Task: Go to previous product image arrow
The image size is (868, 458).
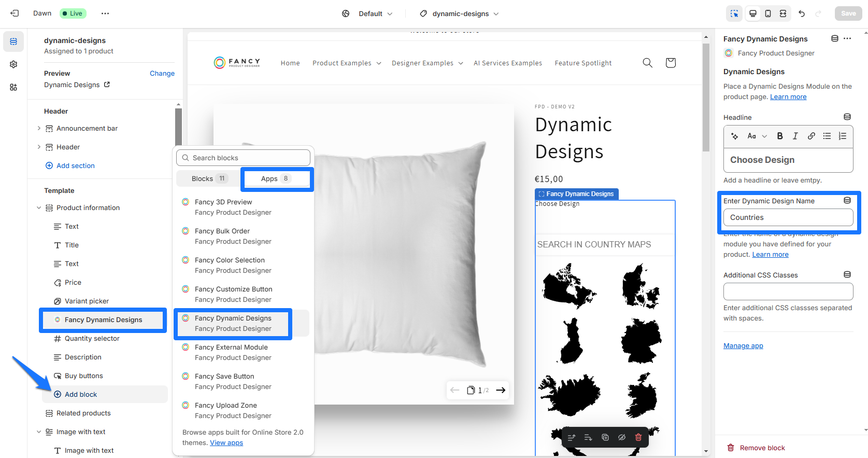Action: tap(454, 390)
